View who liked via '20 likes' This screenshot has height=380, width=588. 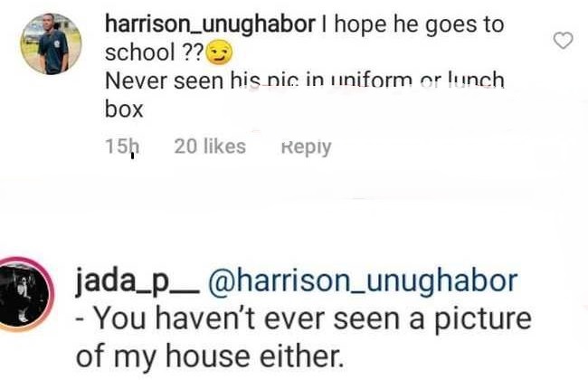[x=210, y=147]
